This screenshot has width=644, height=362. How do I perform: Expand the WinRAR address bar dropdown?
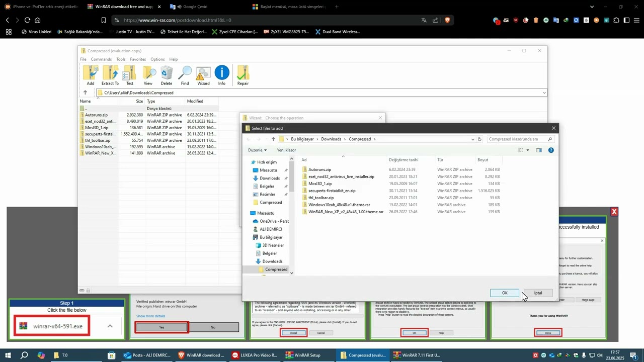tap(544, 93)
